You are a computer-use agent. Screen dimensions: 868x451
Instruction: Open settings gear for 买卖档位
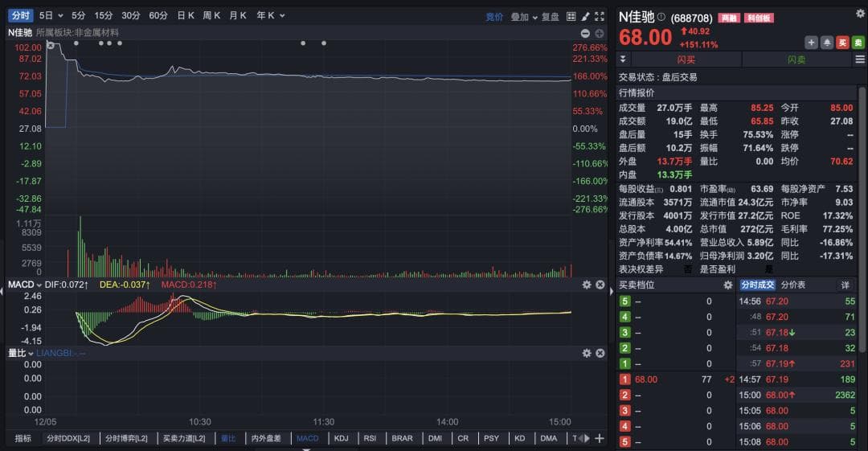coord(728,285)
